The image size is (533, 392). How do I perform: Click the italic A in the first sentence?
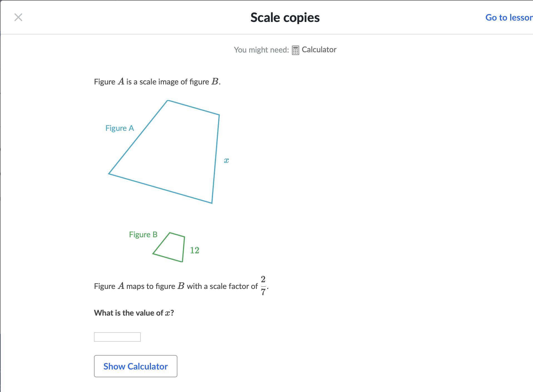(121, 81)
